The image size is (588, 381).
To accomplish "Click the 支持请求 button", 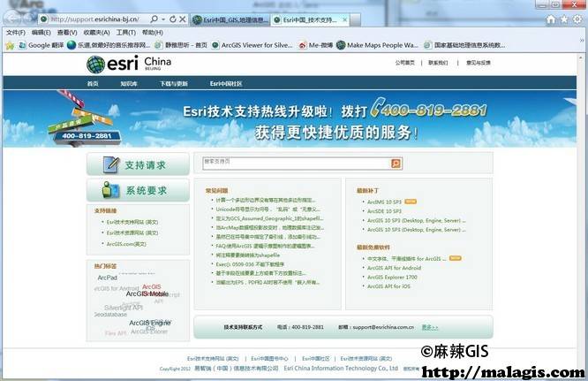I will (138, 164).
